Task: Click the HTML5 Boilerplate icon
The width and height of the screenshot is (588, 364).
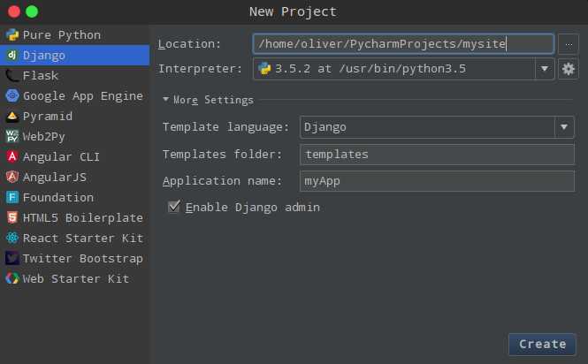Action: point(12,217)
